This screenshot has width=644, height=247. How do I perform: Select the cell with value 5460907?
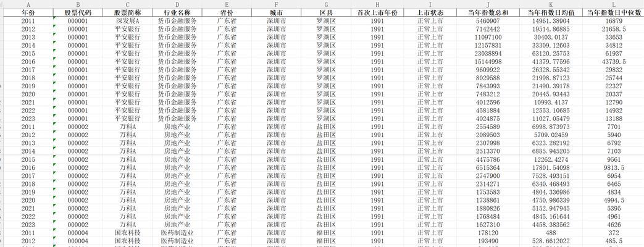click(x=488, y=21)
